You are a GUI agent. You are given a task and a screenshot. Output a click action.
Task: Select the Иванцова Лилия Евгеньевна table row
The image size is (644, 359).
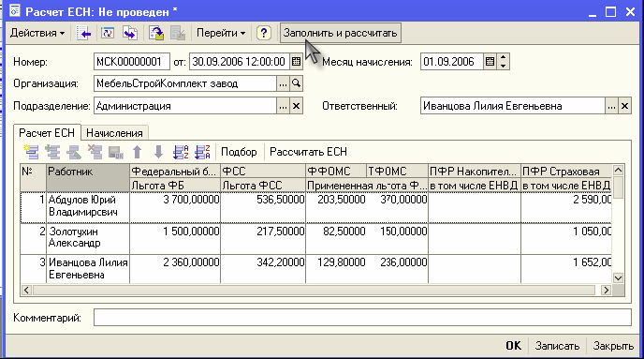pyautogui.click(x=315, y=268)
